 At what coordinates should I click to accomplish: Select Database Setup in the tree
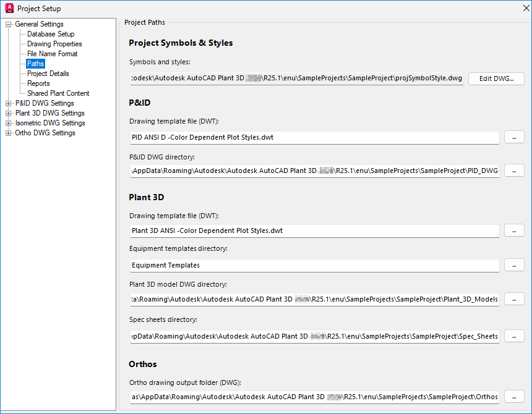(51, 34)
